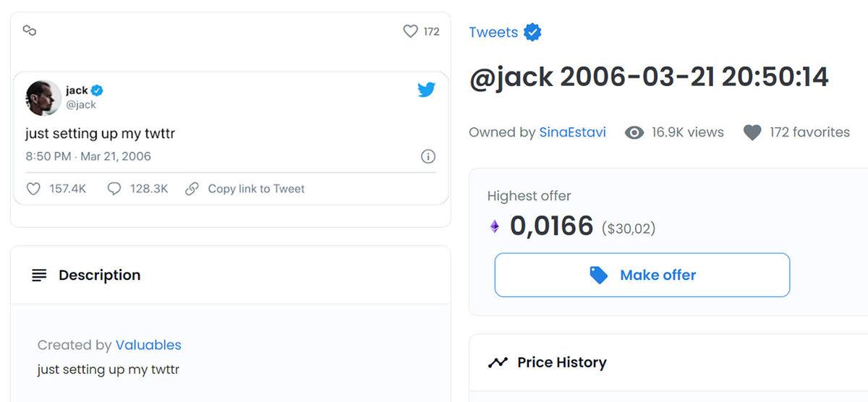The height and width of the screenshot is (402, 868).
Task: Click the chain link icon on NFT card
Action: click(30, 30)
